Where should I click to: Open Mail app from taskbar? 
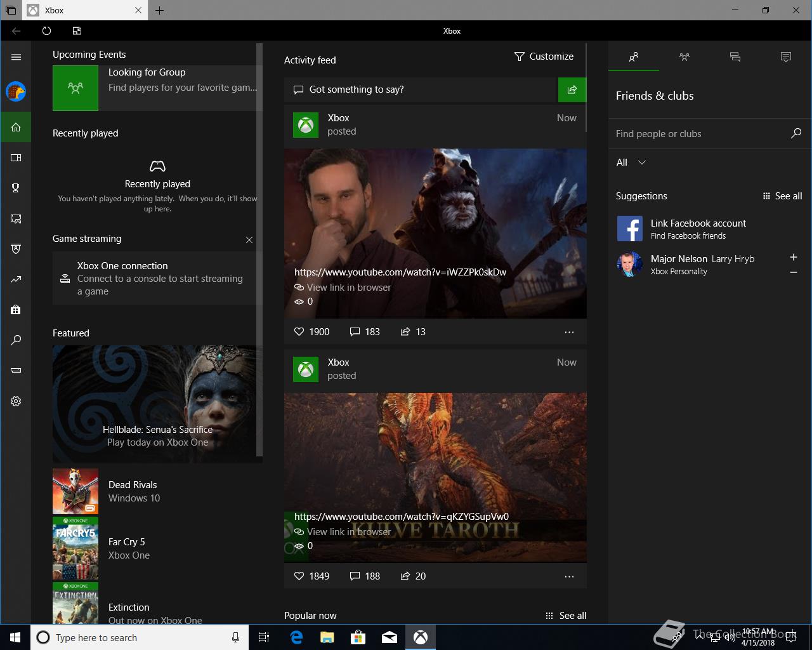(x=390, y=637)
